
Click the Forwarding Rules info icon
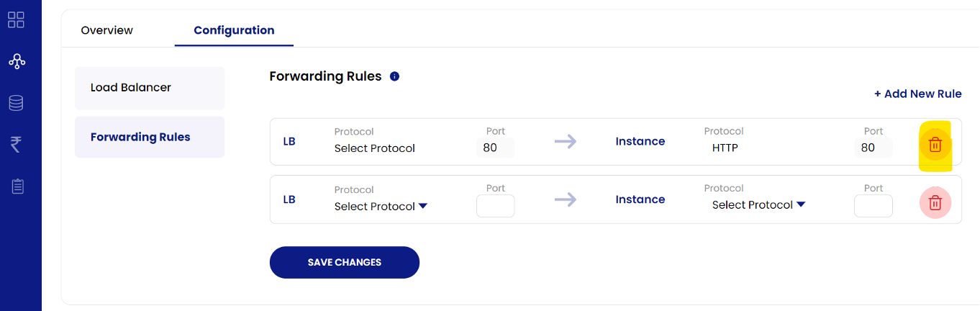pos(394,76)
